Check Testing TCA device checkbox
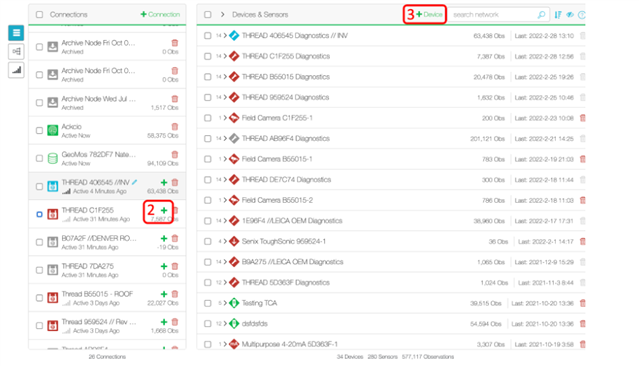This screenshot has width=639, height=366. (208, 303)
